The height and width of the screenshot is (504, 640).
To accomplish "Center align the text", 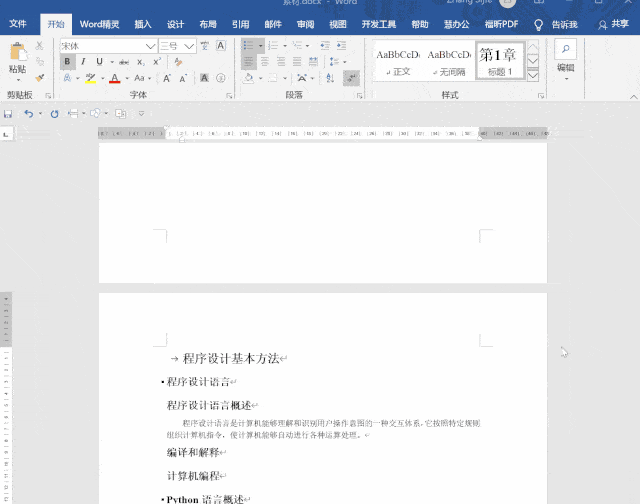I will point(265,62).
